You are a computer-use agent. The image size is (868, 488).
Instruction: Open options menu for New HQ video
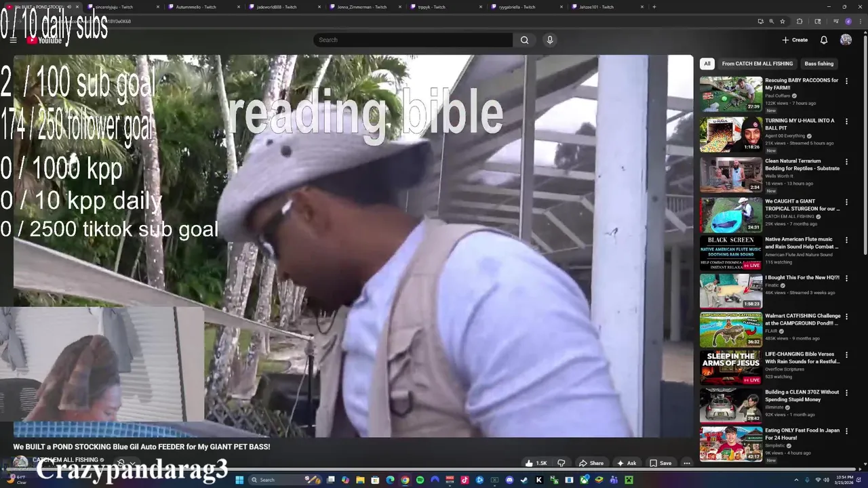point(846,278)
